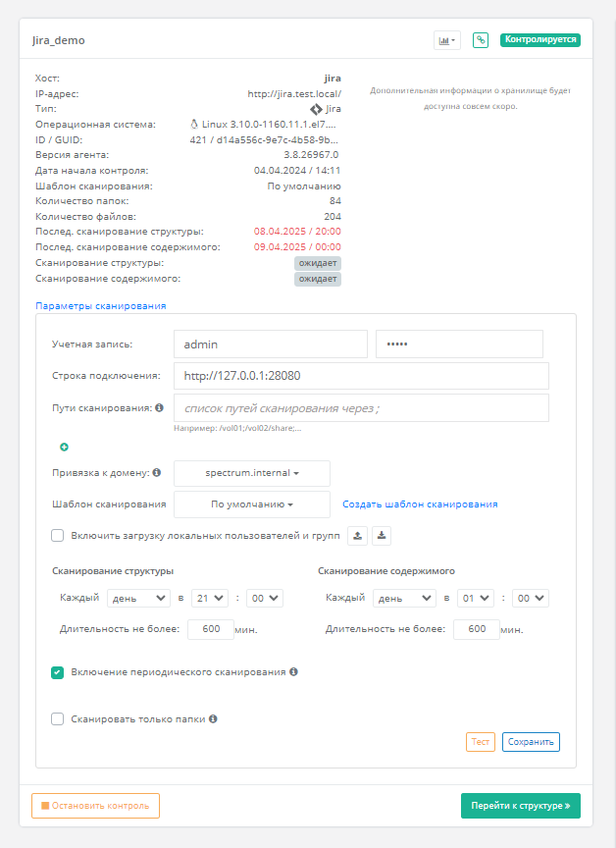This screenshot has height=848, width=616.
Task: Focus the account password field
Action: (x=459, y=344)
